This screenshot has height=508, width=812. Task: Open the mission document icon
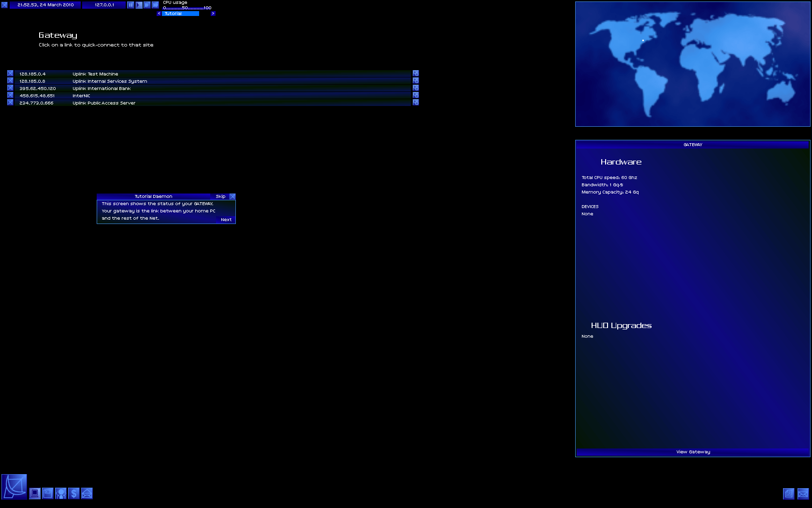click(x=789, y=494)
